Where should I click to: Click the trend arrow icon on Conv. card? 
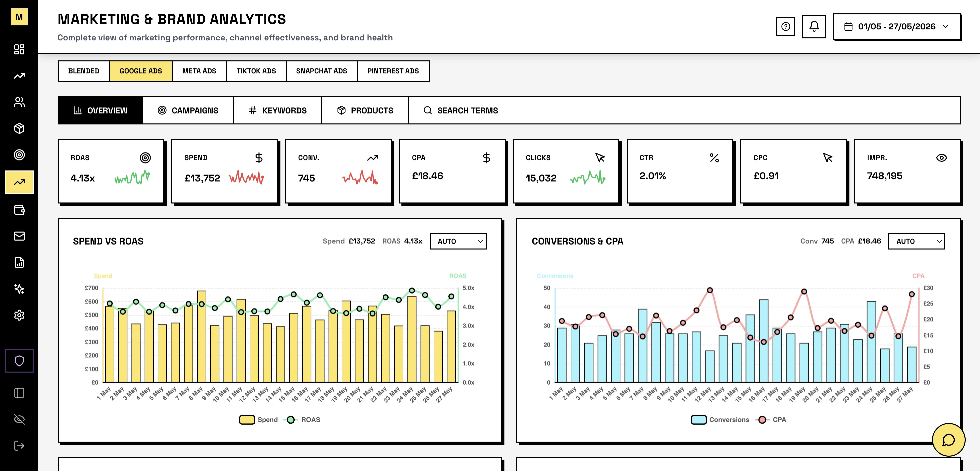372,158
